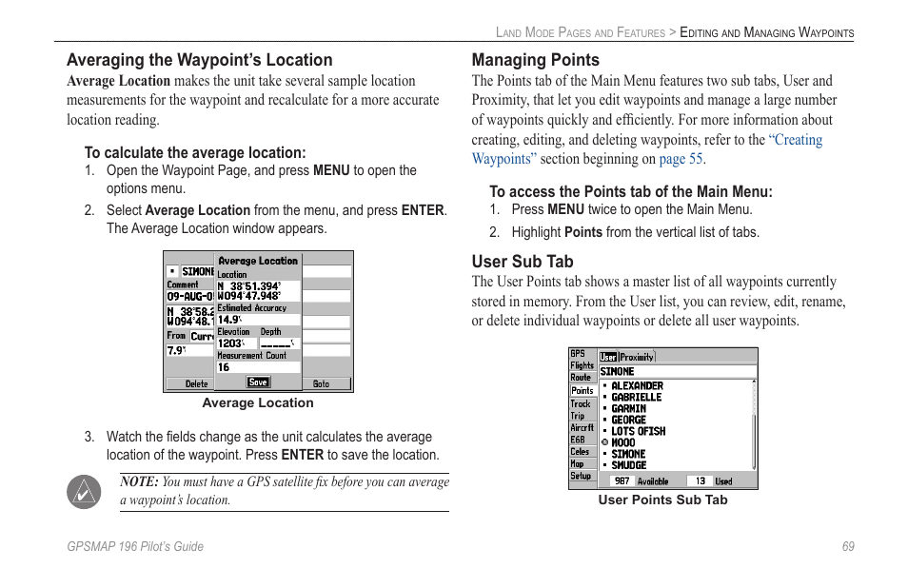Click the "Averaging the Waypoint's Location" heading
Image resolution: width=908 pixels, height=588 pixels.
(x=200, y=60)
